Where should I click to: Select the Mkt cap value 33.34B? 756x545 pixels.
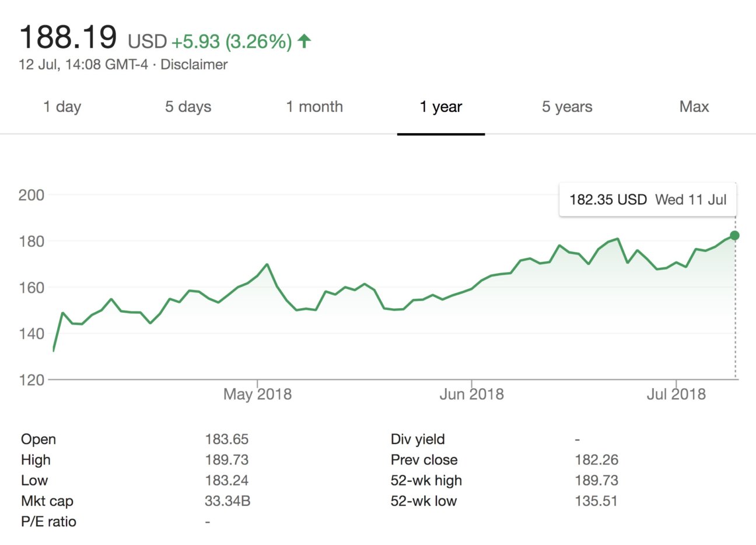pyautogui.click(x=227, y=501)
